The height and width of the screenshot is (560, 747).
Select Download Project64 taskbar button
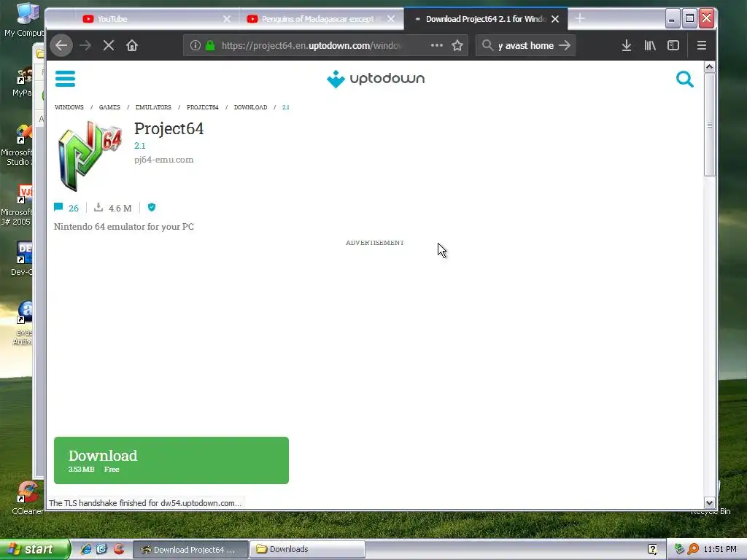point(190,550)
